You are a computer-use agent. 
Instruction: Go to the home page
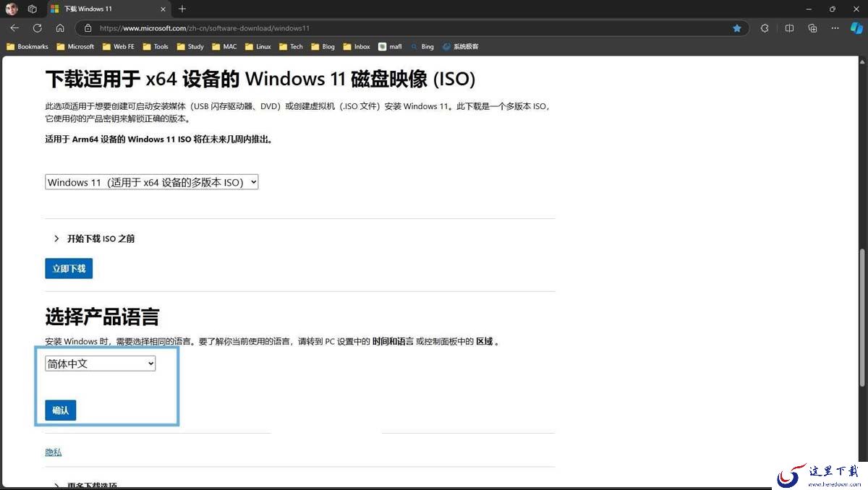(x=60, y=28)
